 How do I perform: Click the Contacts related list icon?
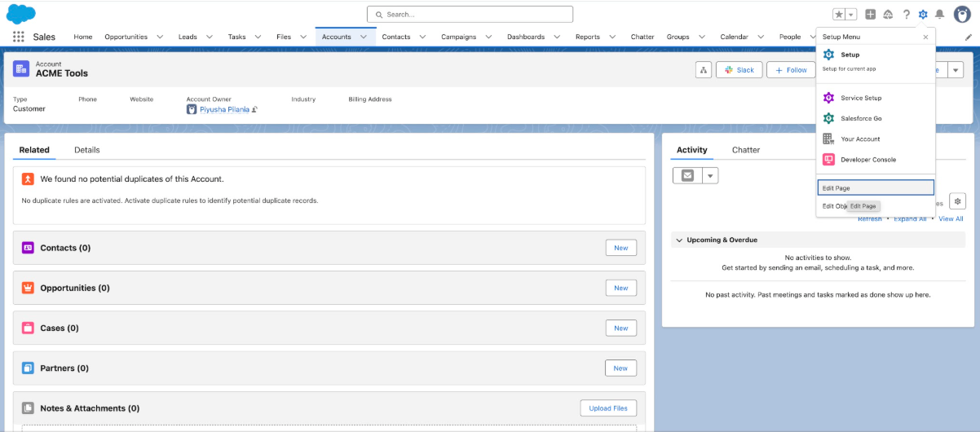28,248
